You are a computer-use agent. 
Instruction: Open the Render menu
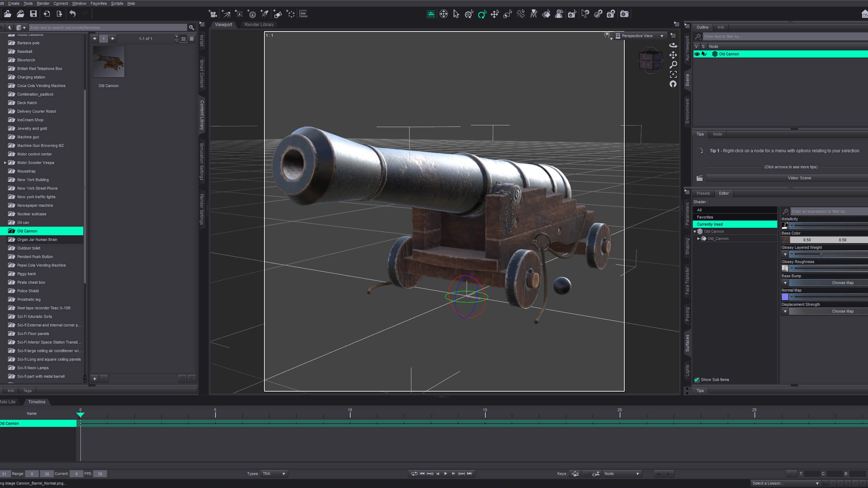[43, 3]
